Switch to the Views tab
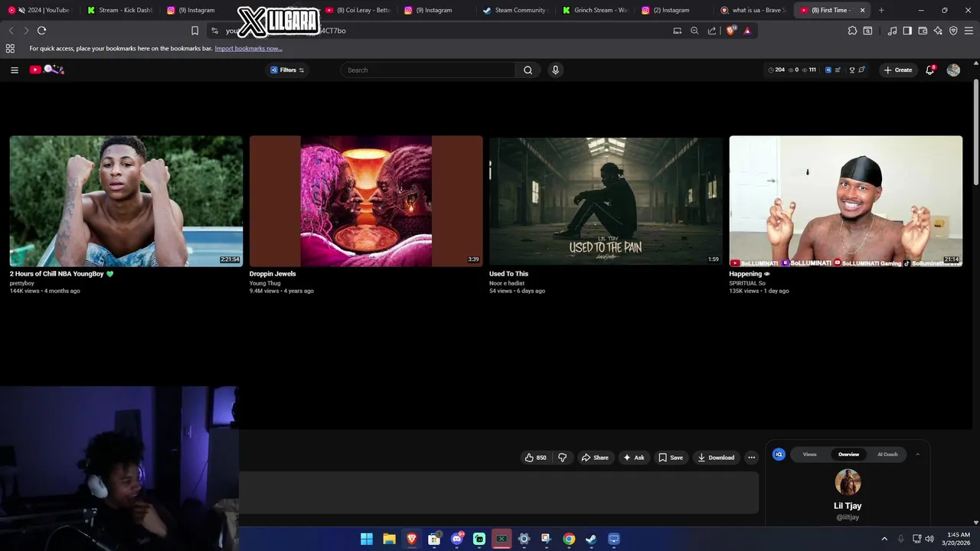980x551 pixels. tap(809, 455)
